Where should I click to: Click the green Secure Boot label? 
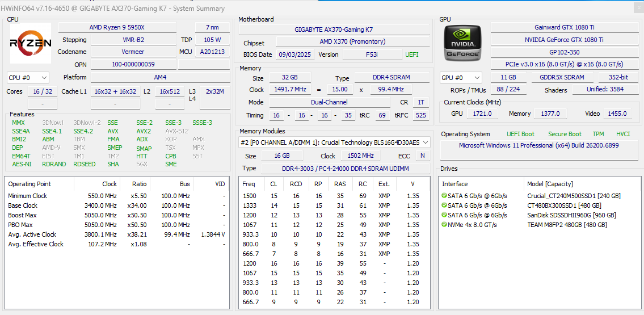(566, 135)
